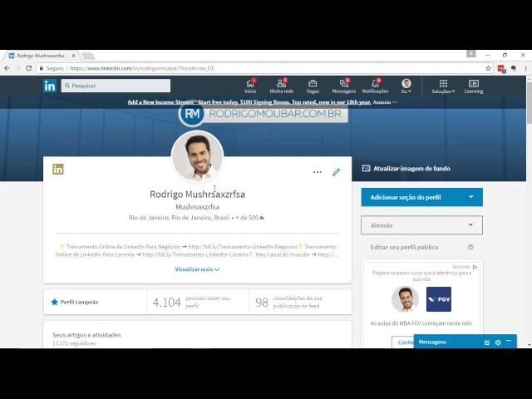Screen dimensions: 532x399
Task: Click the Rio de Janeiro location text
Action: 180,218
